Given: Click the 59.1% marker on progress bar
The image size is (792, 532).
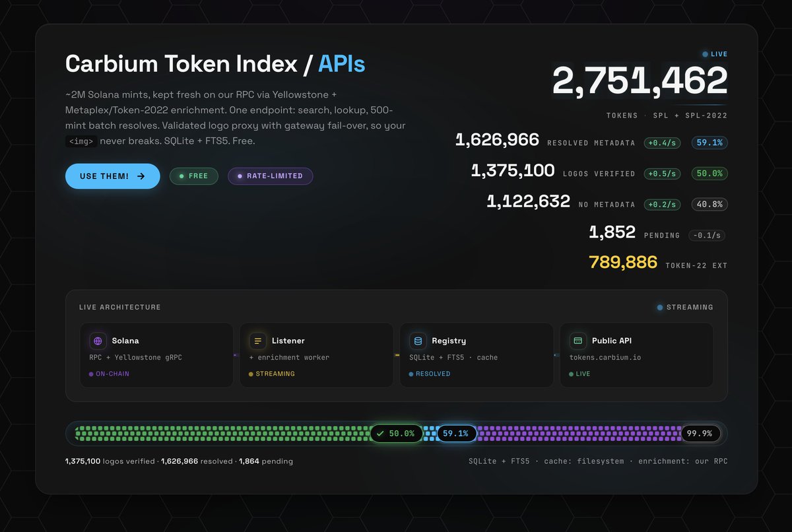Looking at the screenshot, I should point(456,434).
